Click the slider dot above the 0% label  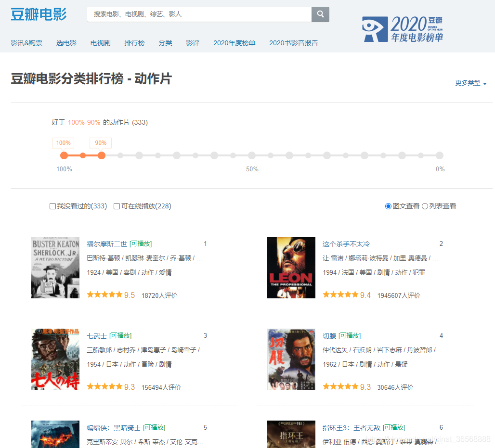(440, 155)
